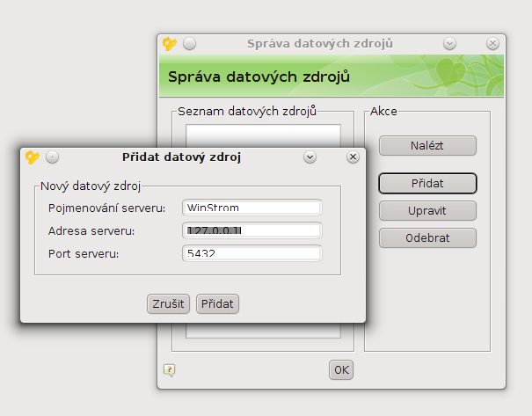Click the Nalézt button

point(427,146)
